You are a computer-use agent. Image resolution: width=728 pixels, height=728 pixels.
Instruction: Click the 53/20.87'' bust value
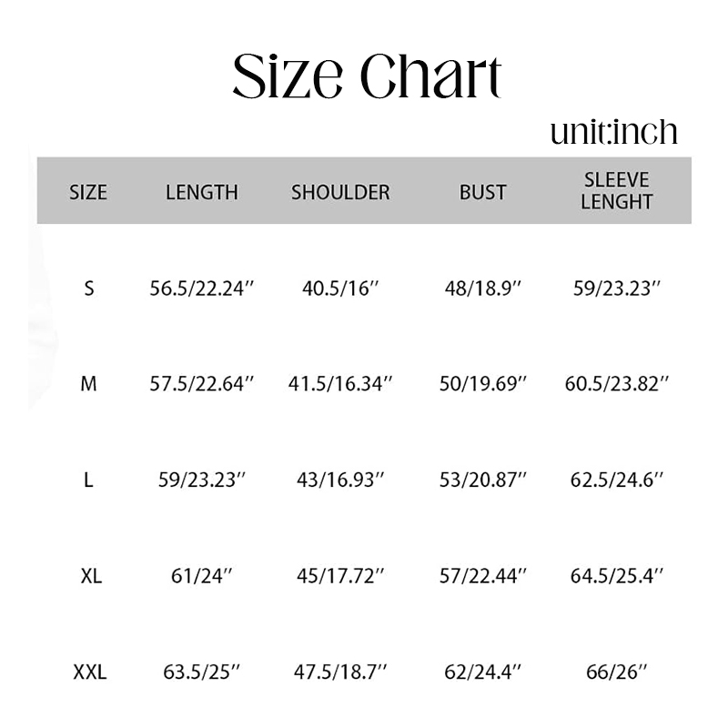483,480
